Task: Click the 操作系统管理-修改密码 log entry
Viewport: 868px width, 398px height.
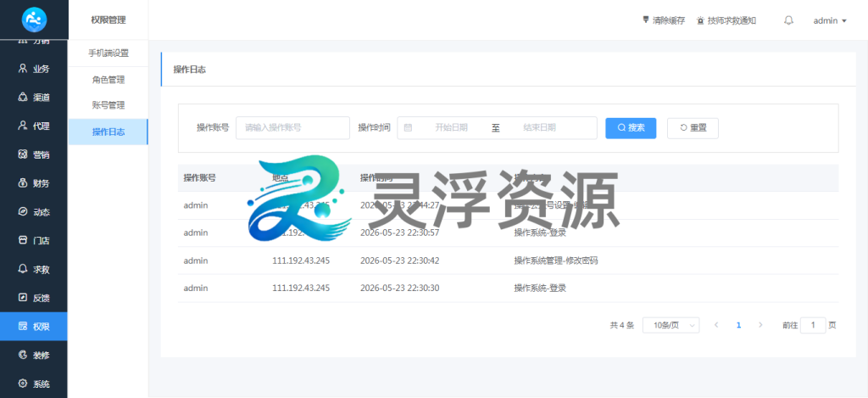Action: (556, 261)
